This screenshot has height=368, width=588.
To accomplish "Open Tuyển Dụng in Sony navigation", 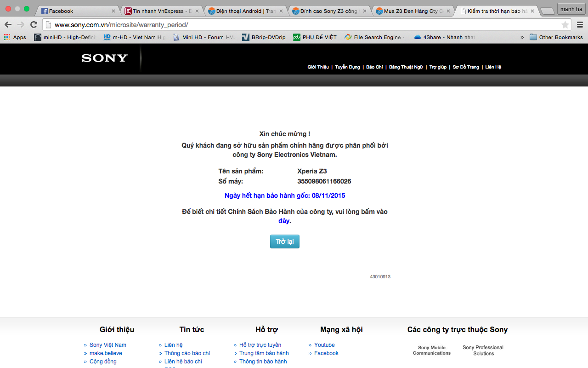I will click(x=347, y=67).
